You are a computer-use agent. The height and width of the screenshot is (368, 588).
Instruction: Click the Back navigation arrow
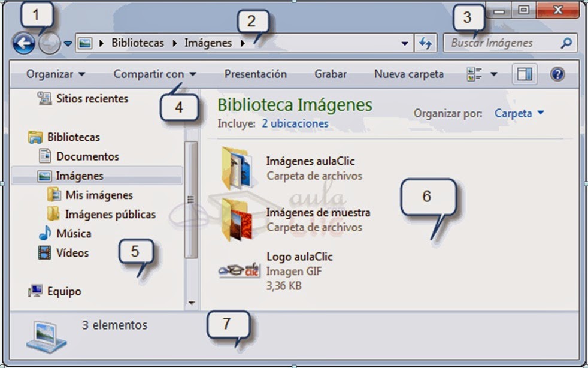pyautogui.click(x=23, y=43)
